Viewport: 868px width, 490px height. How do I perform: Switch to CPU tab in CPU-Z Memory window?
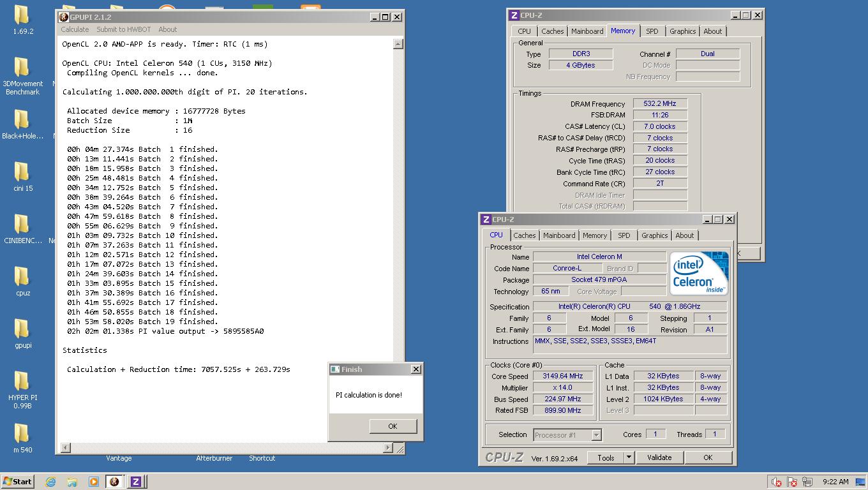click(524, 31)
